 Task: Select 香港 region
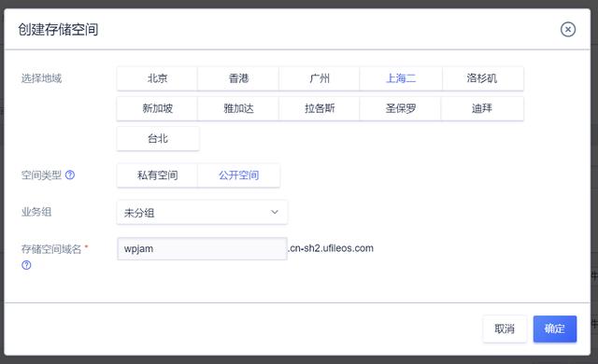238,78
